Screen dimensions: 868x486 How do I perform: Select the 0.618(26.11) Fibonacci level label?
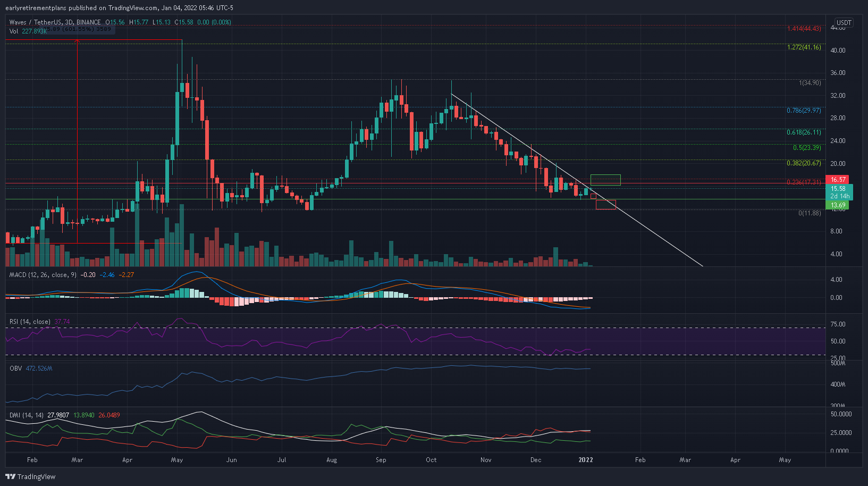(x=804, y=132)
